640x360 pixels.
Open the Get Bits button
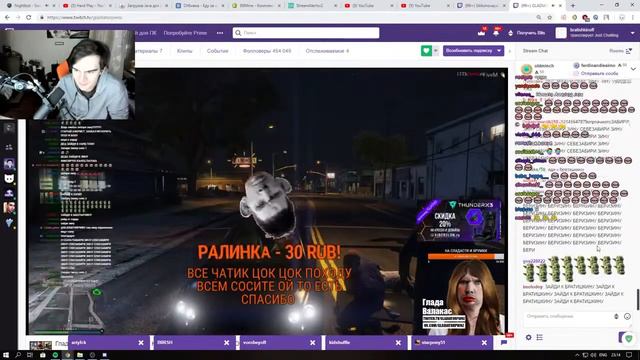pyautogui.click(x=527, y=33)
